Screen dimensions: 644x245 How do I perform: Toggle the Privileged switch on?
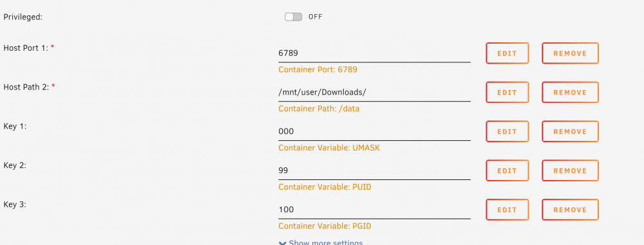point(293,17)
